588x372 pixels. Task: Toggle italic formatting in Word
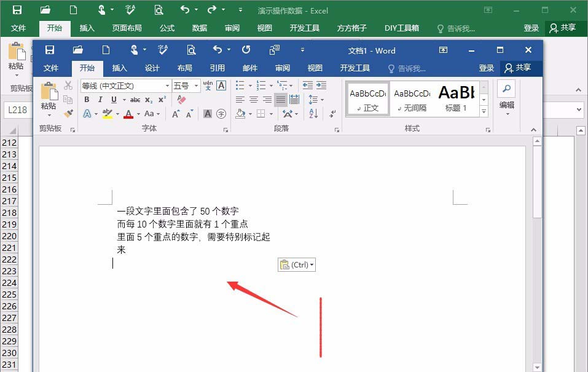100,100
